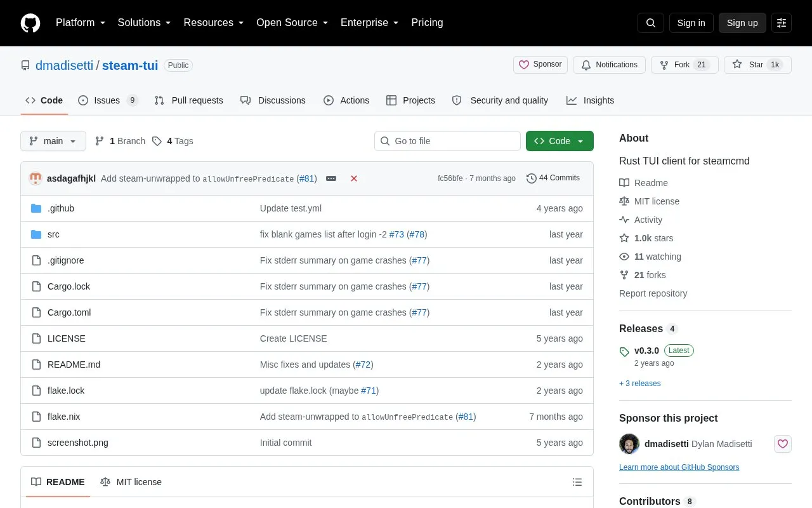
Task: Expand the commit message ellipsis icon
Action: click(331, 178)
